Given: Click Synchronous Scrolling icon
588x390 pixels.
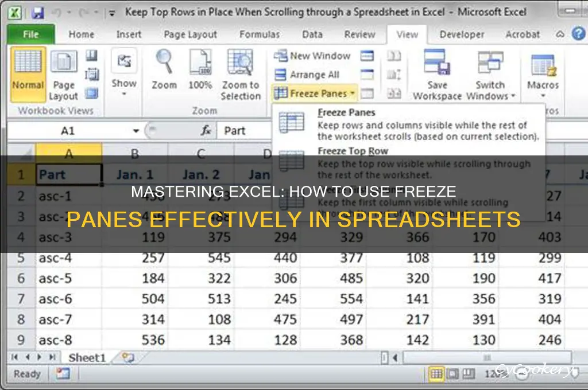Looking at the screenshot, I should point(394,75).
